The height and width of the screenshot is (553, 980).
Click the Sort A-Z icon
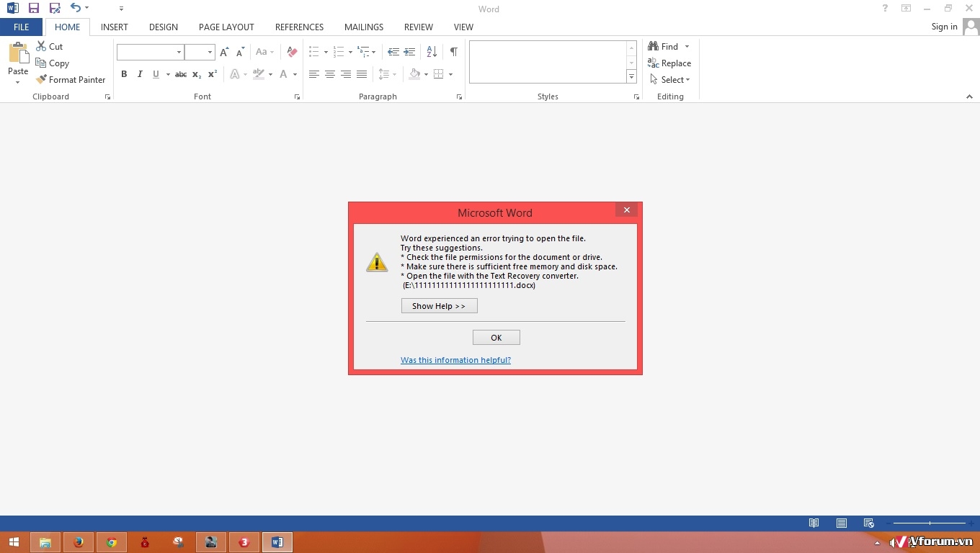click(432, 52)
